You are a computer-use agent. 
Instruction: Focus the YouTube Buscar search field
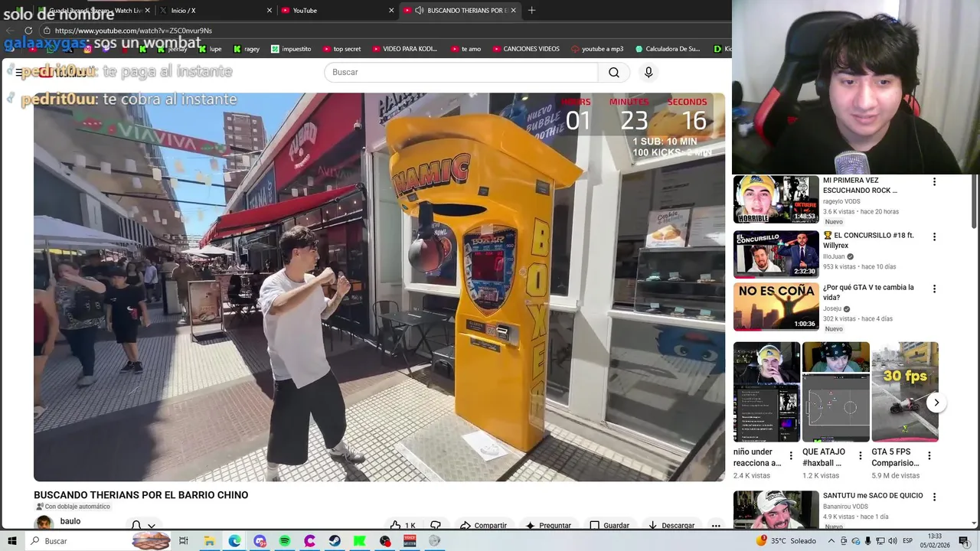(x=461, y=72)
